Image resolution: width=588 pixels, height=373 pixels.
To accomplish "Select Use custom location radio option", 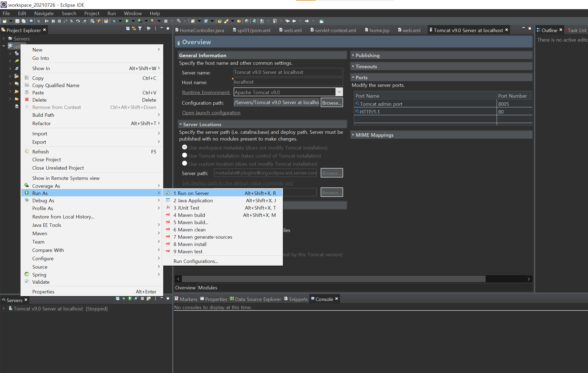I will point(185,163).
